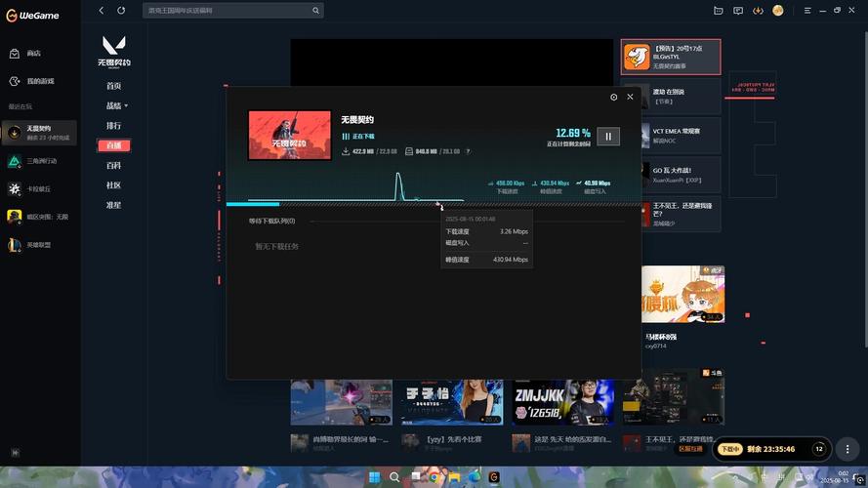Viewport: 868px width, 488px height.
Task: Open the 王不见王 stream card on right
Action: [x=681, y=214]
